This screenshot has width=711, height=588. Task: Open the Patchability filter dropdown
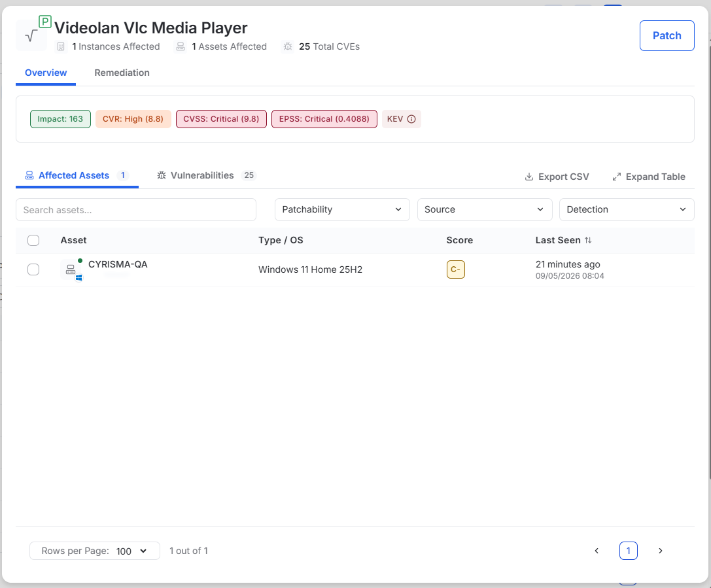(x=342, y=209)
